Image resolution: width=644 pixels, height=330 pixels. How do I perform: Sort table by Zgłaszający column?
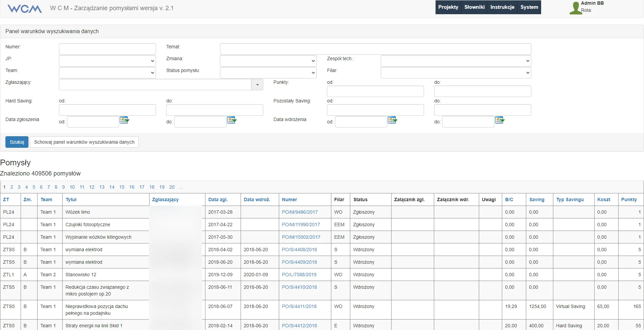pos(165,199)
